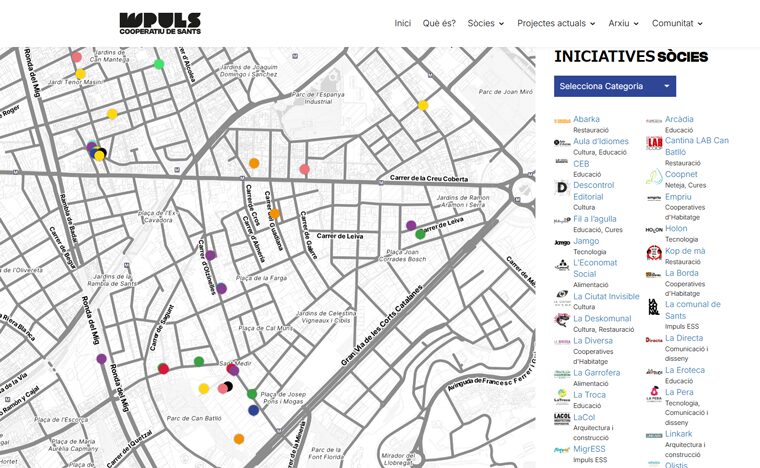
Task: Open the Fil a l'agulla link
Action: pos(595,219)
